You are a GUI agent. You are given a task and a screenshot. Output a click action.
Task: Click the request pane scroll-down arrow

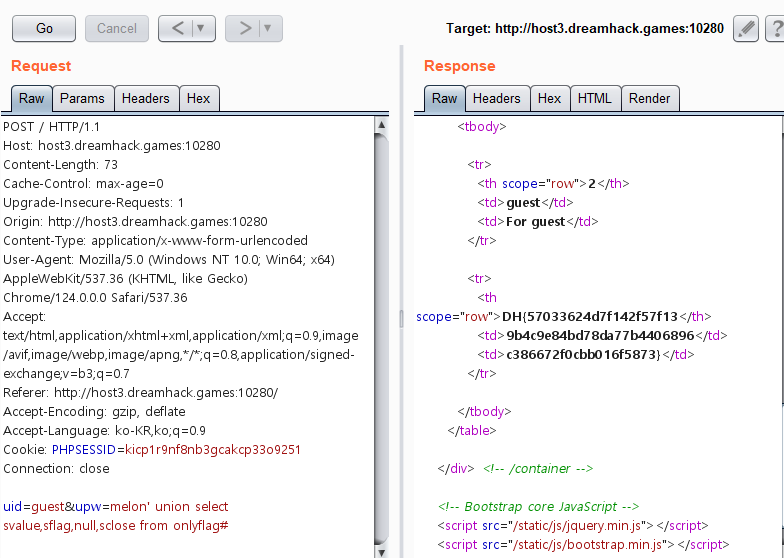tap(382, 552)
